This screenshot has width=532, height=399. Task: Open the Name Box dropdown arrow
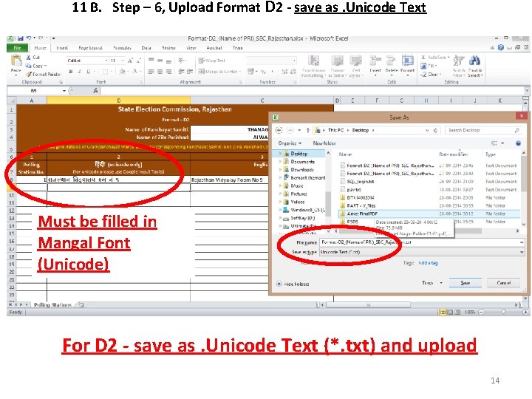pos(64,91)
